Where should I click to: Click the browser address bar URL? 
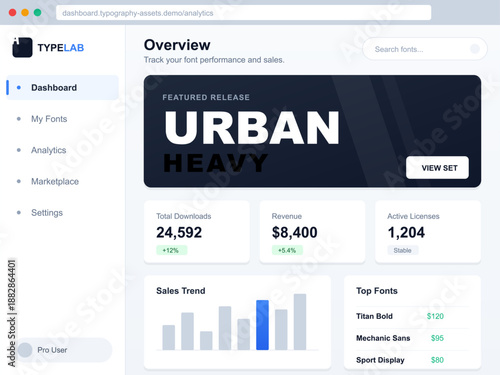(243, 13)
